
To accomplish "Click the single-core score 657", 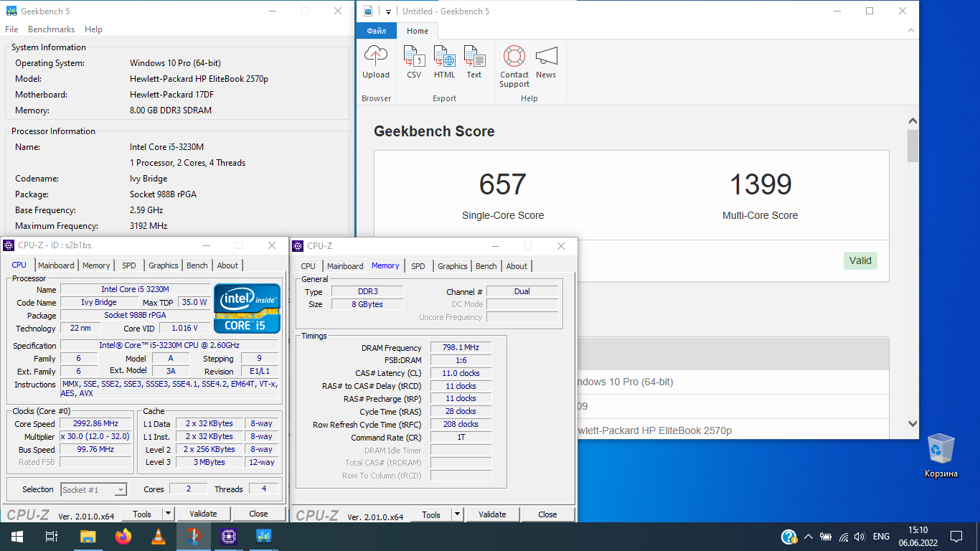I will tap(503, 184).
